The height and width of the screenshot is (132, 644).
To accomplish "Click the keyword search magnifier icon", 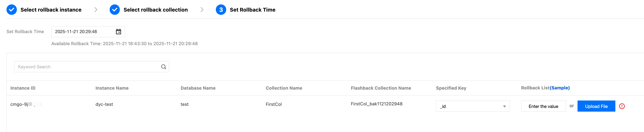I will [163, 67].
